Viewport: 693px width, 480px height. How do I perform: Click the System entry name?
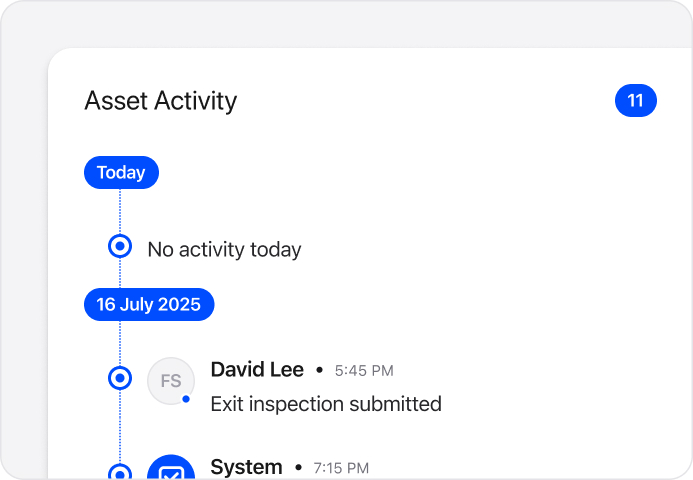(247, 467)
